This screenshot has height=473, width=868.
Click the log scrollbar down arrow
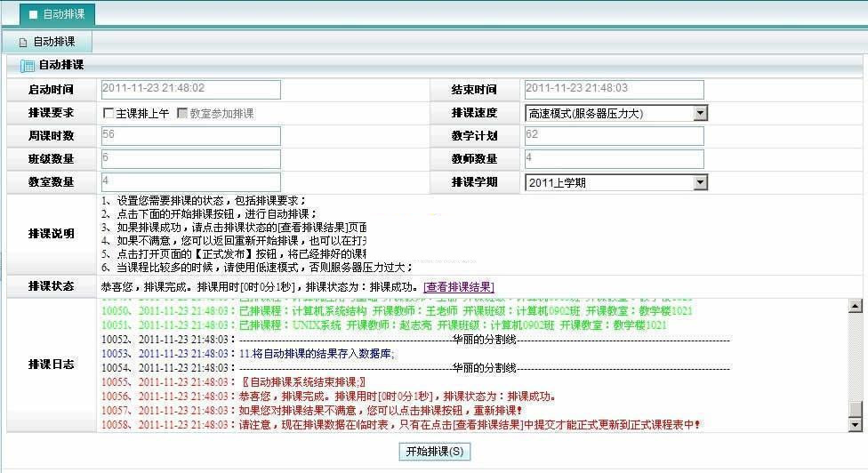[x=856, y=425]
